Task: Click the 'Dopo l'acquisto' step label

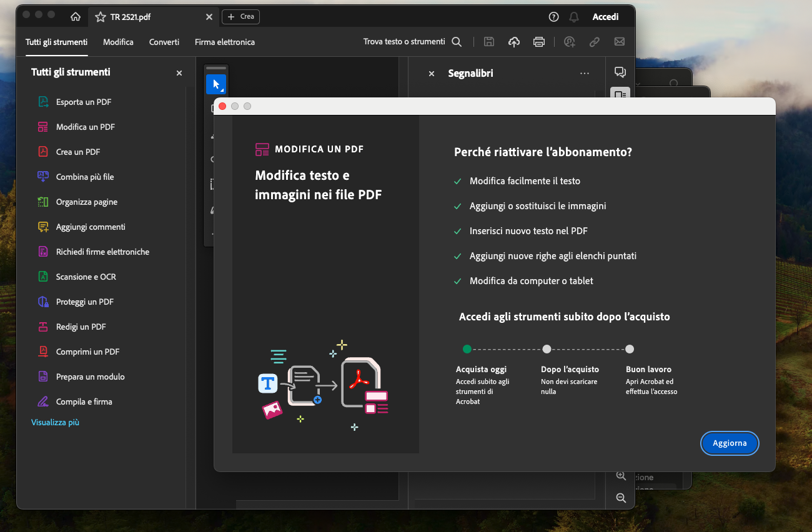Action: pos(570,369)
